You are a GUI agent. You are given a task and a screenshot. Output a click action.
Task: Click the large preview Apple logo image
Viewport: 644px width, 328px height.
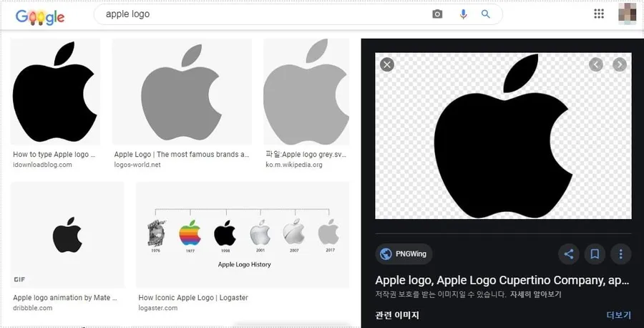click(503, 135)
